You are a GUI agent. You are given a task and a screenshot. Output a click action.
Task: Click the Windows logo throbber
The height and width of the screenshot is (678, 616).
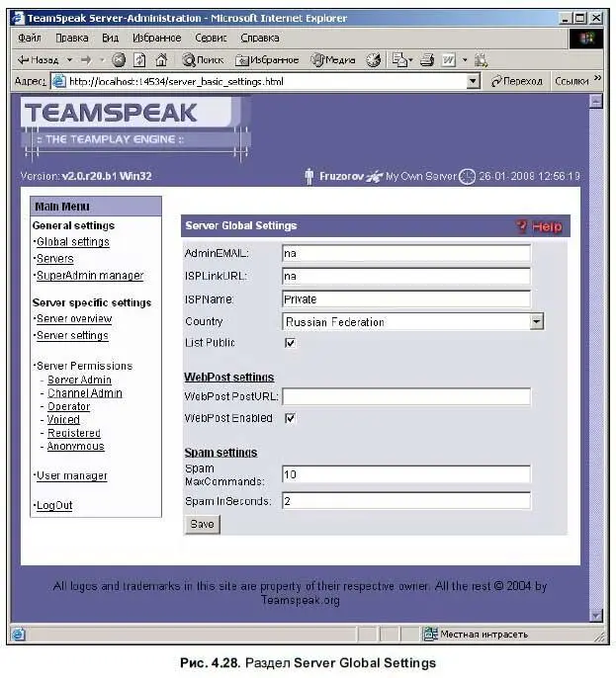[586, 38]
